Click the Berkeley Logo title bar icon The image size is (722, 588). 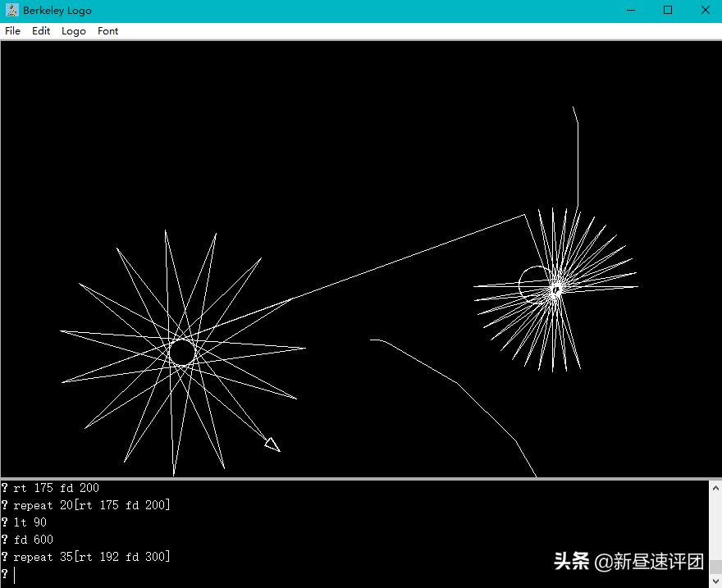point(12,10)
